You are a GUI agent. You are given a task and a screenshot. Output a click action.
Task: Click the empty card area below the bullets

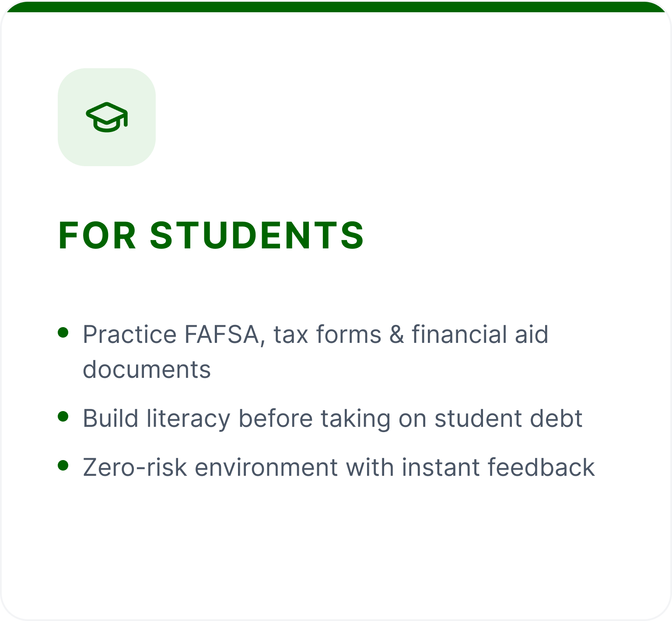pos(336,547)
